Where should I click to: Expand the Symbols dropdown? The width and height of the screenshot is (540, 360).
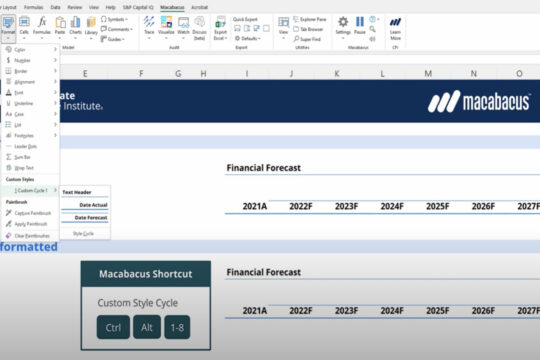coord(114,19)
